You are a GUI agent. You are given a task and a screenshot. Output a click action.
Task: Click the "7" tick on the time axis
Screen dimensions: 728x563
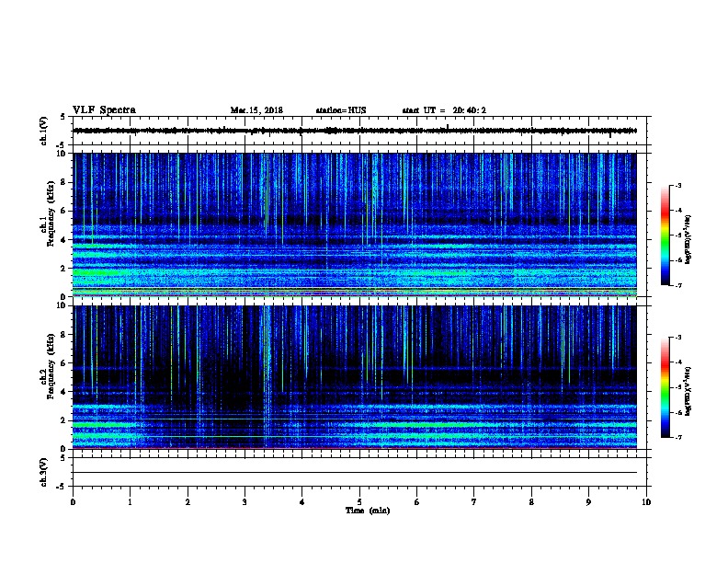(474, 501)
